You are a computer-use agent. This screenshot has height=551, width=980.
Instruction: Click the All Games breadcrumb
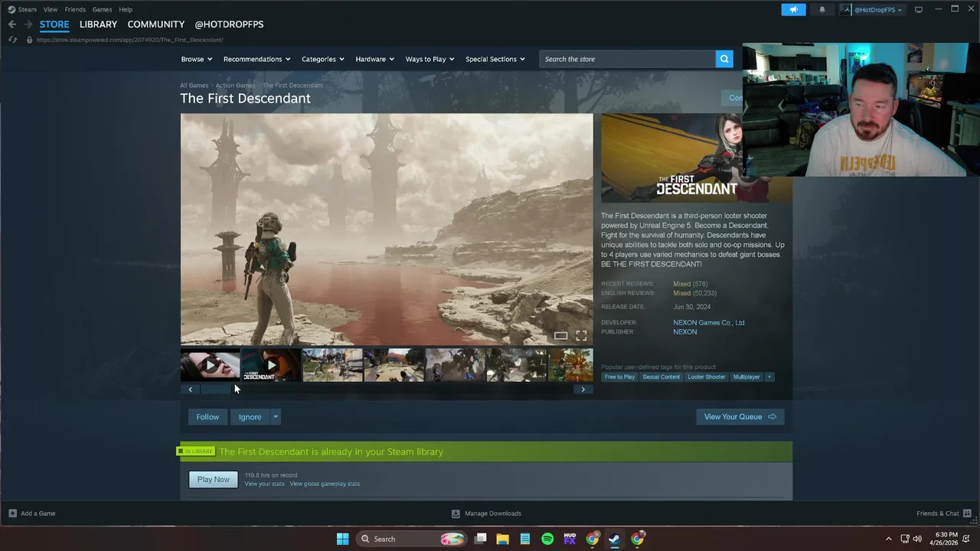194,86
